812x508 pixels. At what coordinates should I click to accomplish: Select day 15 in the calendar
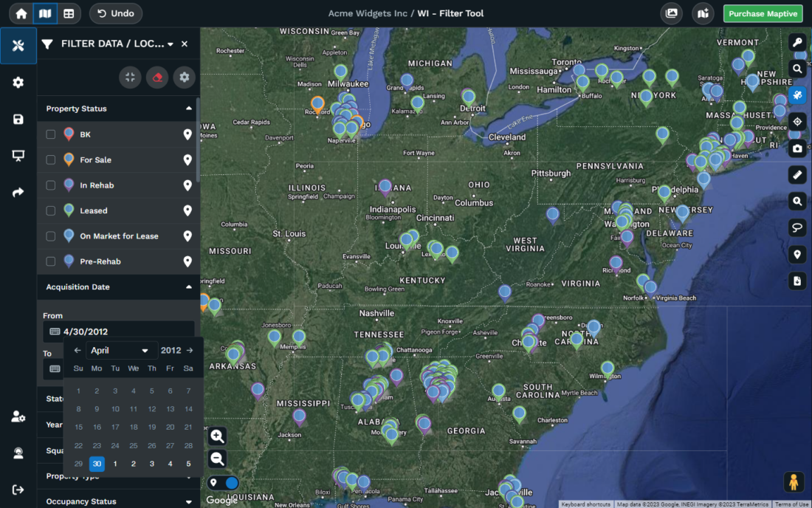78,427
